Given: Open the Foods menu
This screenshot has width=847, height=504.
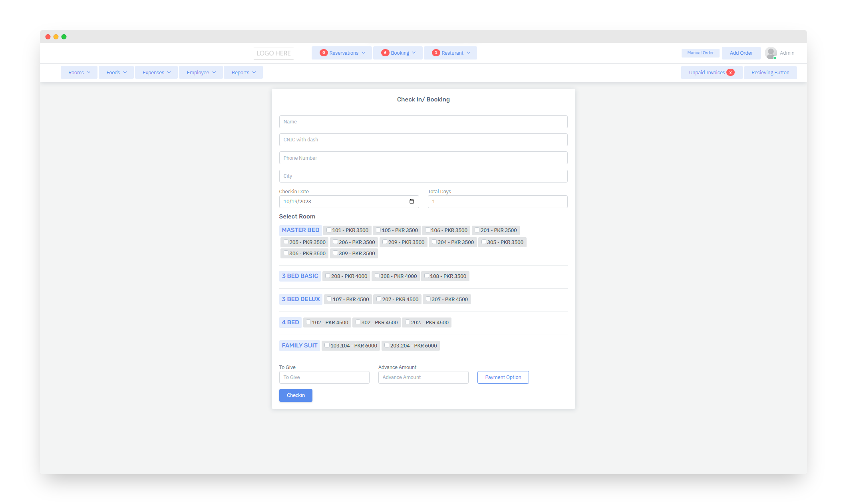Looking at the screenshot, I should (x=116, y=72).
